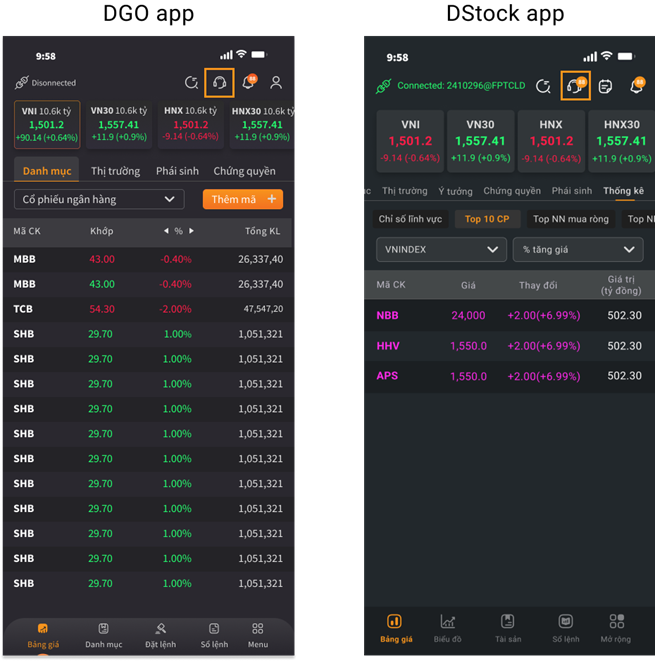The width and height of the screenshot is (655, 661).
Task: Click the refresh icon in DGO app
Action: (192, 83)
